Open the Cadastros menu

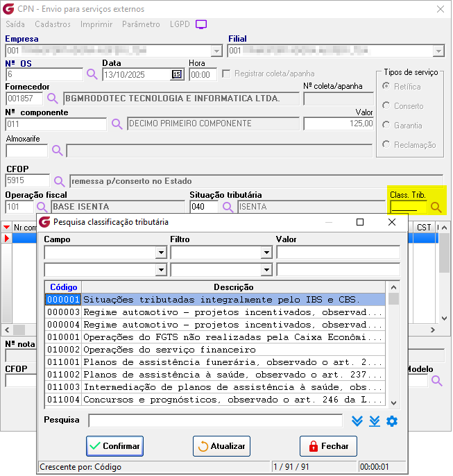(53, 24)
